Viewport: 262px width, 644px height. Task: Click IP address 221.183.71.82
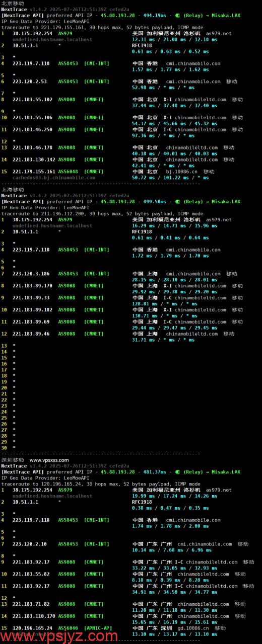coord(31,604)
